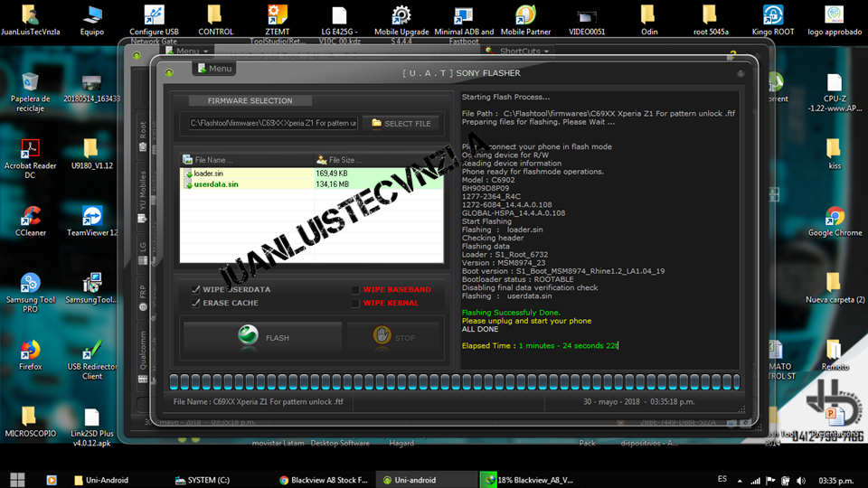This screenshot has width=868, height=488.
Task: Open USB Redirector Client
Action: [92, 361]
